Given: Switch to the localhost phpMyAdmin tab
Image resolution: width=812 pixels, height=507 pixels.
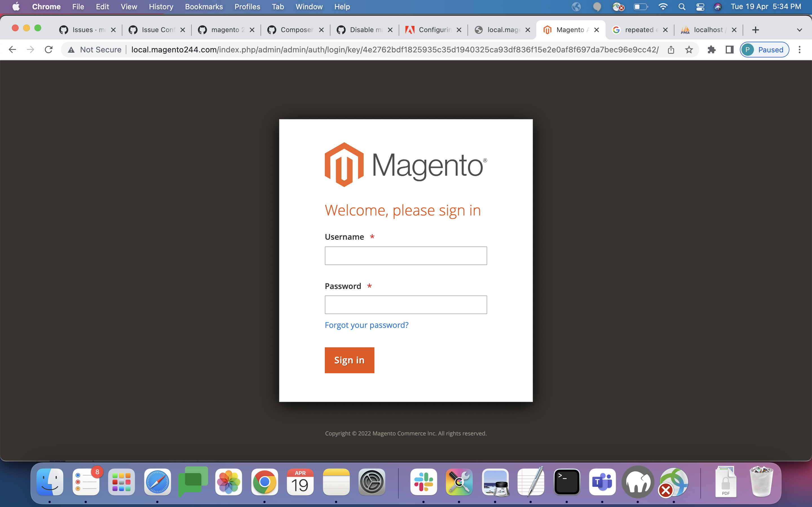Looking at the screenshot, I should (x=708, y=30).
